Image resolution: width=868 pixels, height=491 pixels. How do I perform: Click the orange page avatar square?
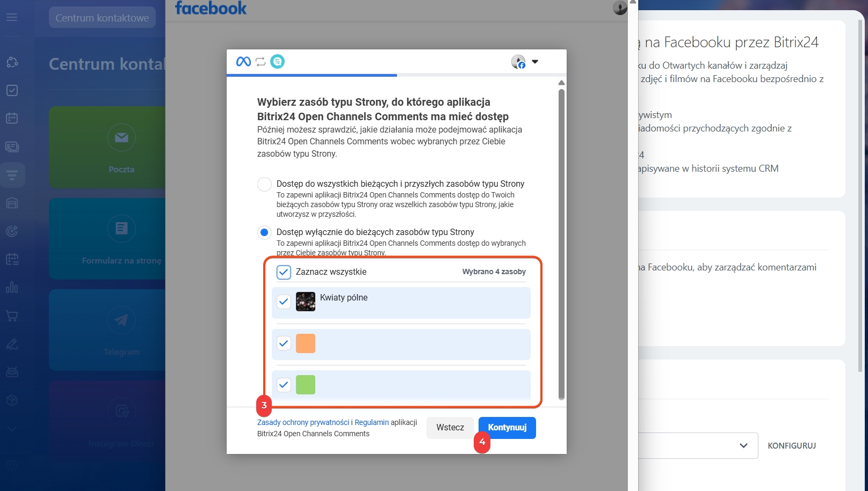306,343
